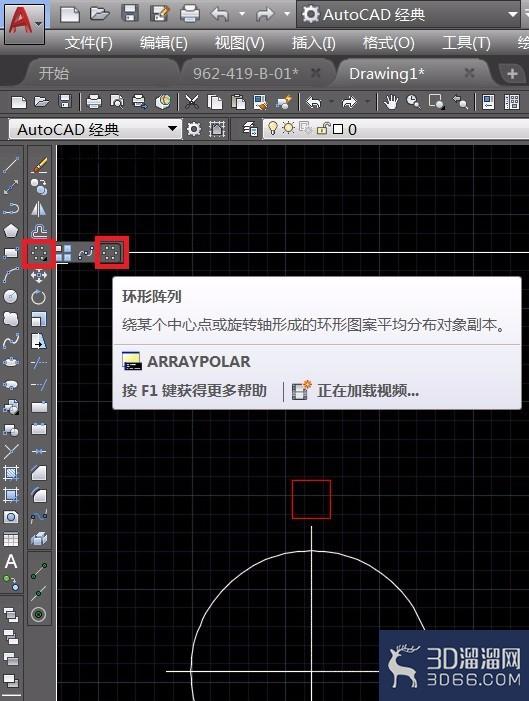Viewport: 529px width, 701px height.
Task: Open Layer Properties Manager icon
Action: click(250, 130)
